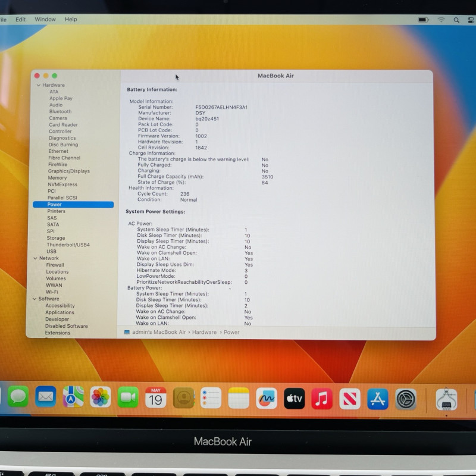The image size is (476, 476).
Task: Open App Store from the Dock
Action: pyautogui.click(x=378, y=399)
